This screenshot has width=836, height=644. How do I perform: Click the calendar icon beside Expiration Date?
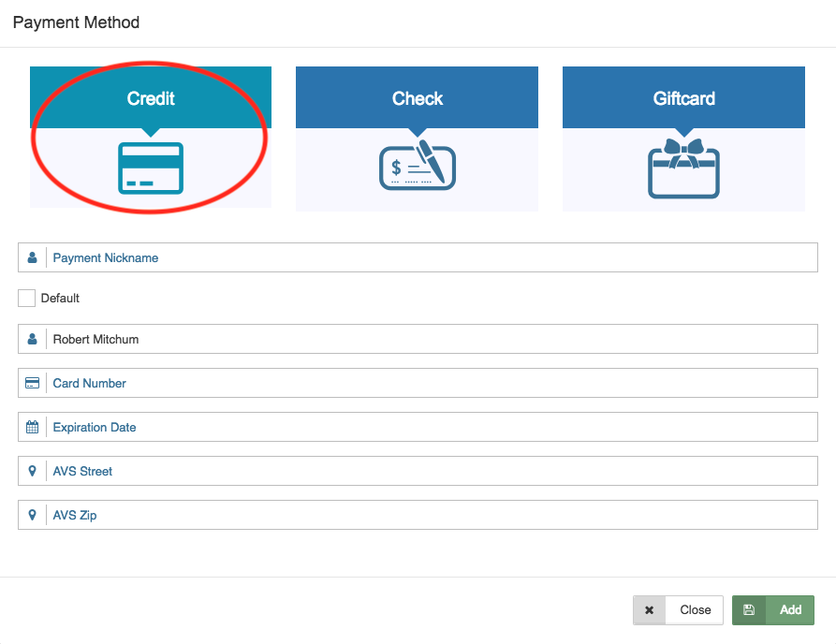coord(33,427)
